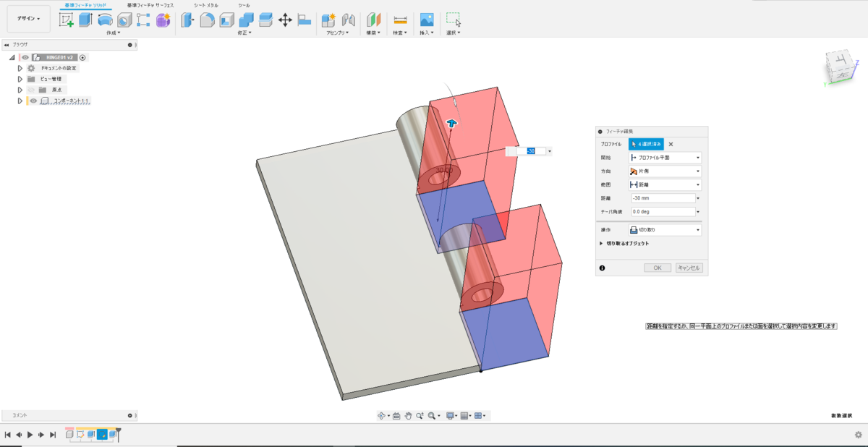Click the Orbit navigation icon
The width and height of the screenshot is (868, 447).
[381, 416]
